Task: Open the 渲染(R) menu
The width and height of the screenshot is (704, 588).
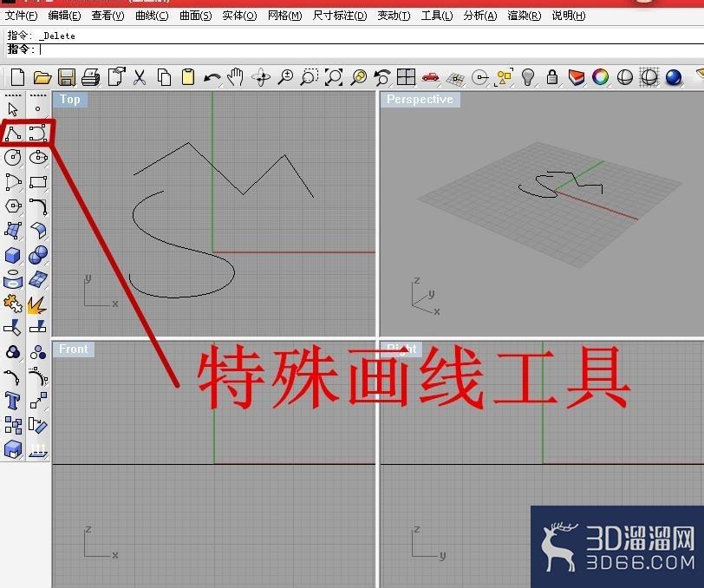Action: pyautogui.click(x=524, y=16)
